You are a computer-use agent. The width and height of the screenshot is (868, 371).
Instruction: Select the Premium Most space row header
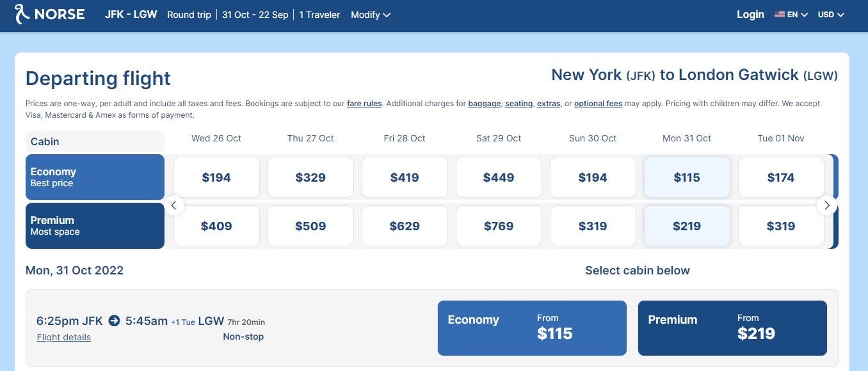click(x=95, y=226)
